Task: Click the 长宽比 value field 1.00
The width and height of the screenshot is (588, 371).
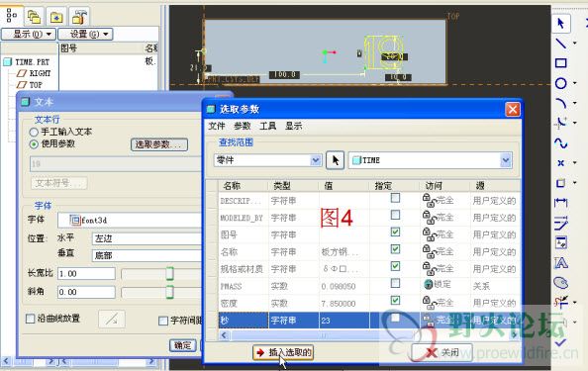Action: pos(86,274)
